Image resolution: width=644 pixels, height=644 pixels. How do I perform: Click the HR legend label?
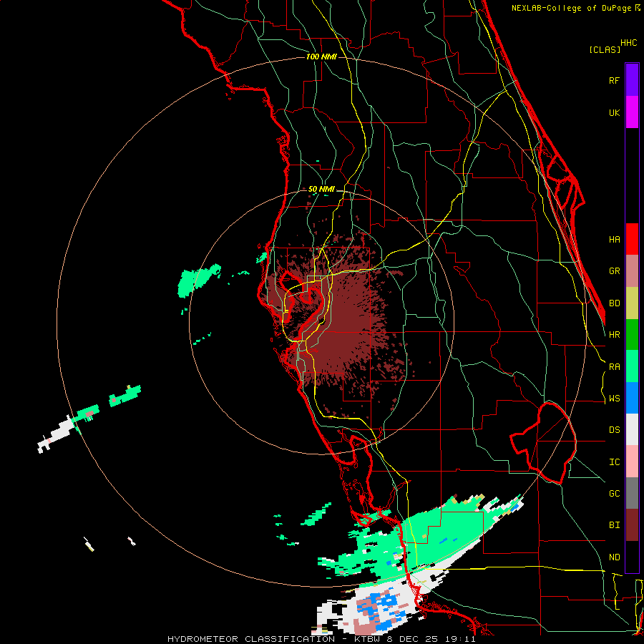click(x=614, y=335)
